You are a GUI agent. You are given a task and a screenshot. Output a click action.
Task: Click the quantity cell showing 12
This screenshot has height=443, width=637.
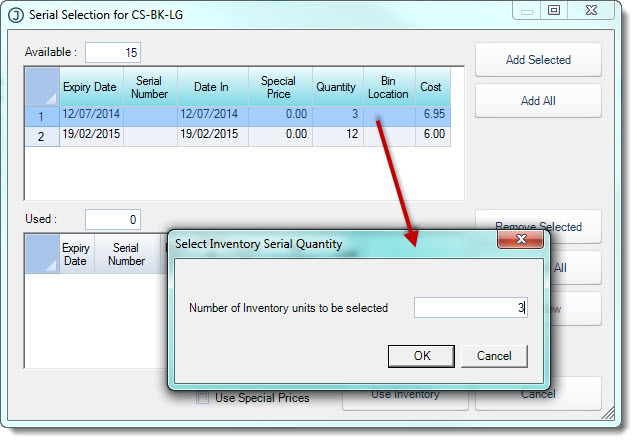tap(338, 136)
